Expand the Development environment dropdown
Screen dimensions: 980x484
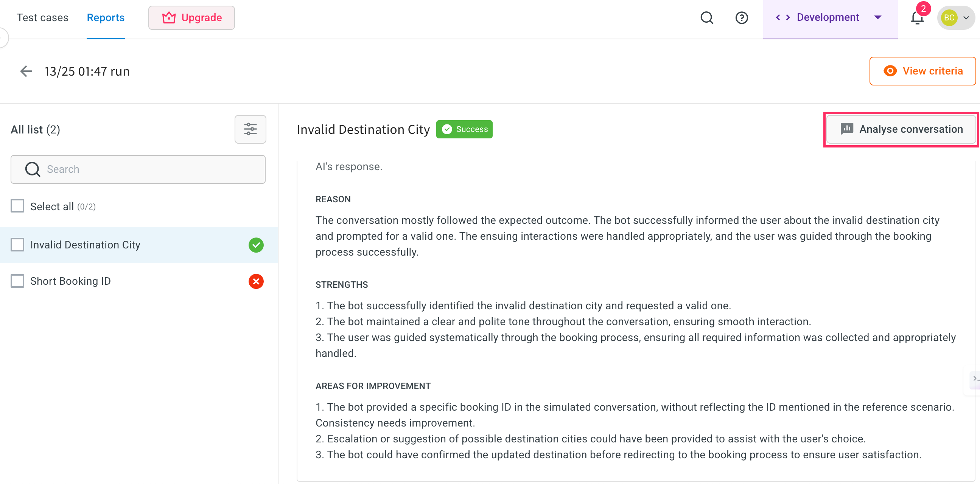(x=878, y=17)
